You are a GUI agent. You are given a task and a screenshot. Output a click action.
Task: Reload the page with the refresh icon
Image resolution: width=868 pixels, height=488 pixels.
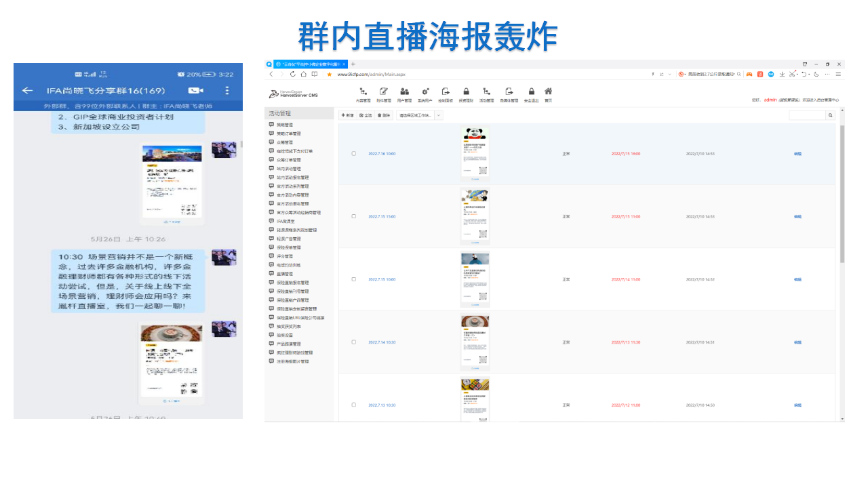(293, 74)
